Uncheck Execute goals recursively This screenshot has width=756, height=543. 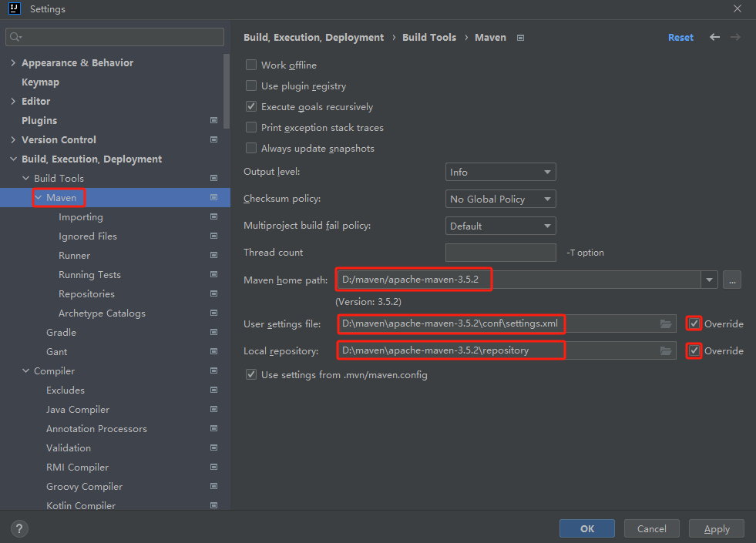point(251,106)
